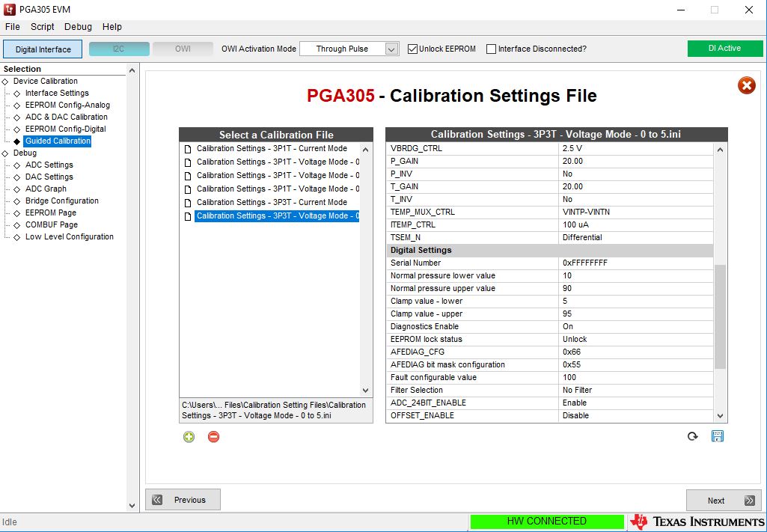Click the red remove calibration file icon
The width and height of the screenshot is (767, 532).
(214, 437)
